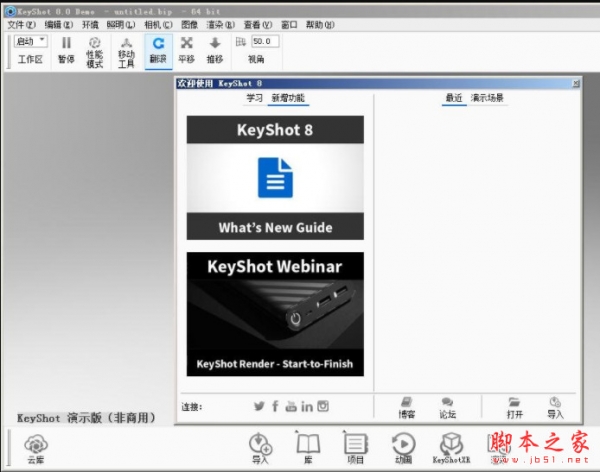The width and height of the screenshot is (600, 472).
Task: Open the Twitter link icon
Action: 259,406
